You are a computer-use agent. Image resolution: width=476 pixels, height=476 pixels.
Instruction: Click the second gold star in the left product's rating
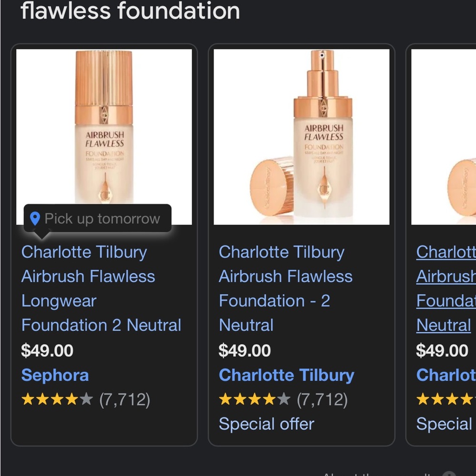pyautogui.click(x=42, y=399)
